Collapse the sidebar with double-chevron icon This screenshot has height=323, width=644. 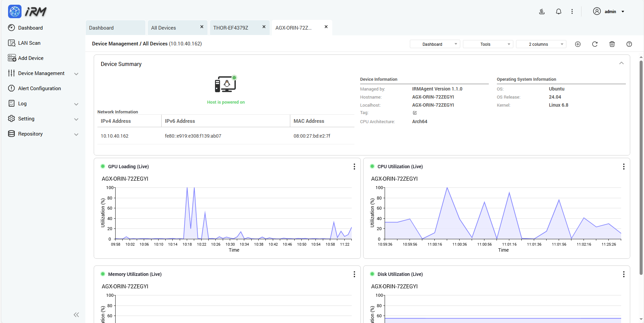(76, 315)
